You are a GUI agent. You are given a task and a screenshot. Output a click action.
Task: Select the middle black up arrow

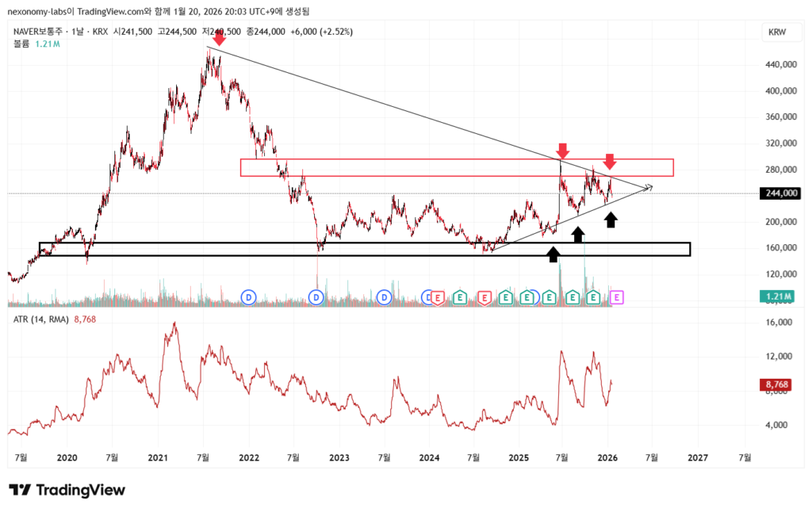pos(578,234)
